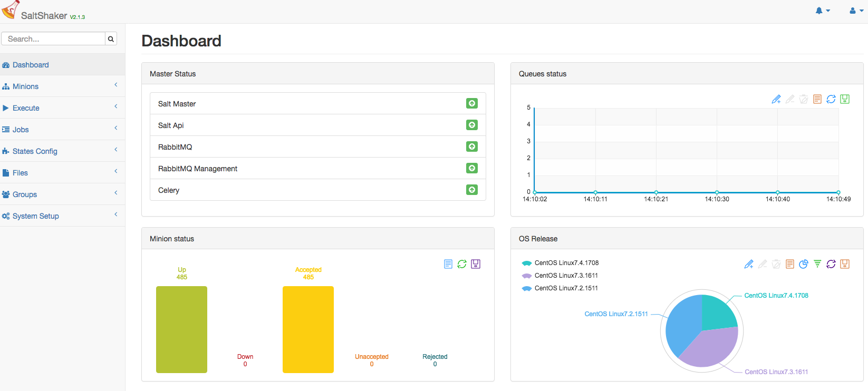Toggle CentOS Linux7.4.1708 legend item

pyautogui.click(x=560, y=263)
